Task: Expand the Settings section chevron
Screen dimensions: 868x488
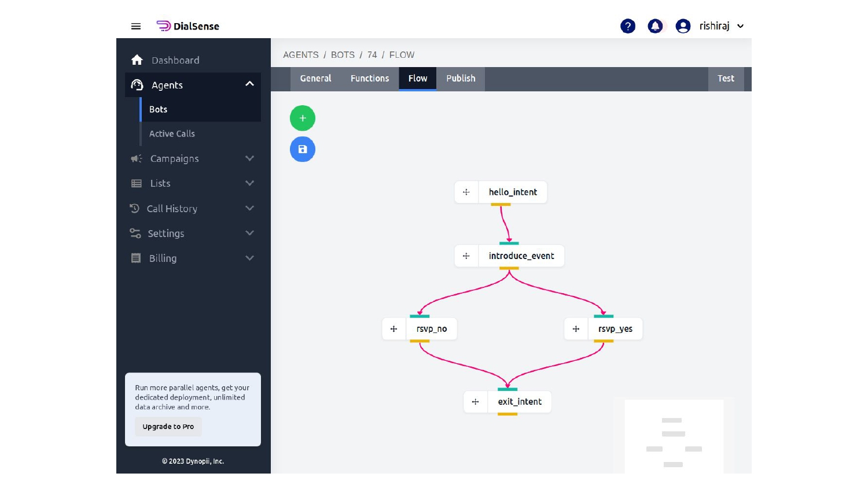Action: point(249,233)
